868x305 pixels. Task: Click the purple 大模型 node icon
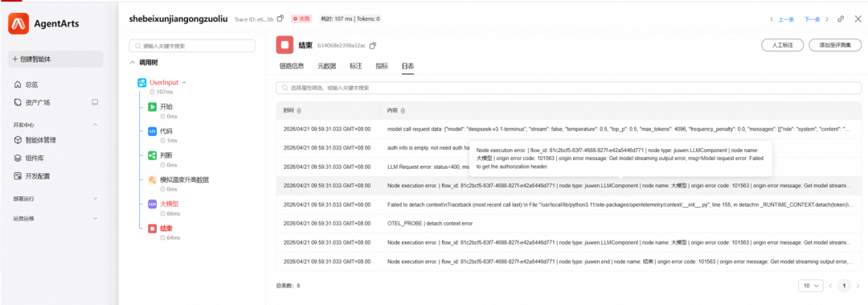[x=152, y=204]
